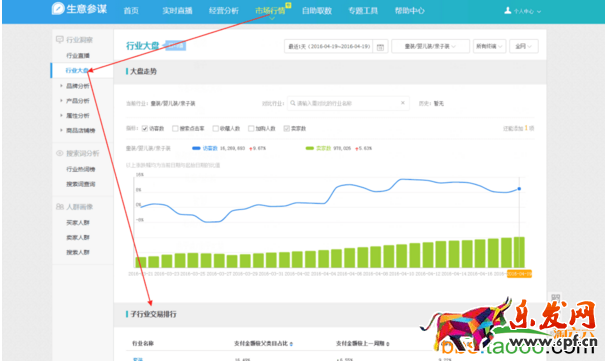Toggle the 访客数 checkbox
Screen dimensions: 608x362
[145, 128]
